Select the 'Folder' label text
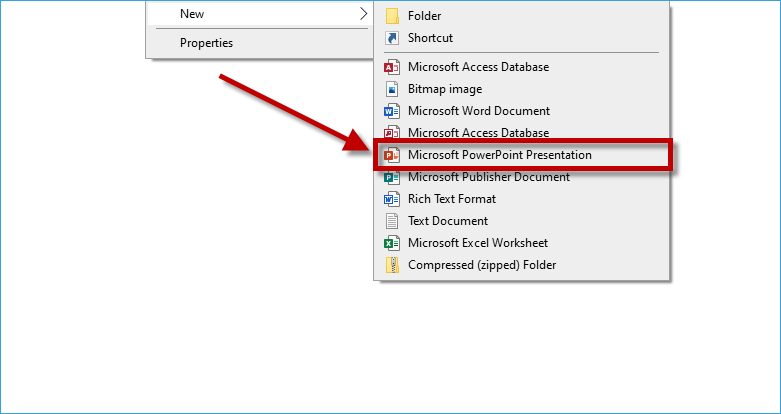781x414 pixels. pyautogui.click(x=424, y=16)
